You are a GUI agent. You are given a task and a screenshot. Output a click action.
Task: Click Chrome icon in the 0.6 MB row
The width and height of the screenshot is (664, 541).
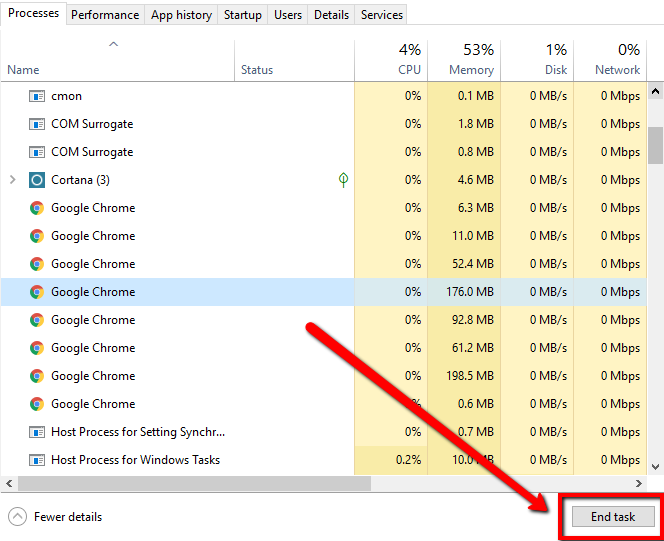(x=37, y=403)
